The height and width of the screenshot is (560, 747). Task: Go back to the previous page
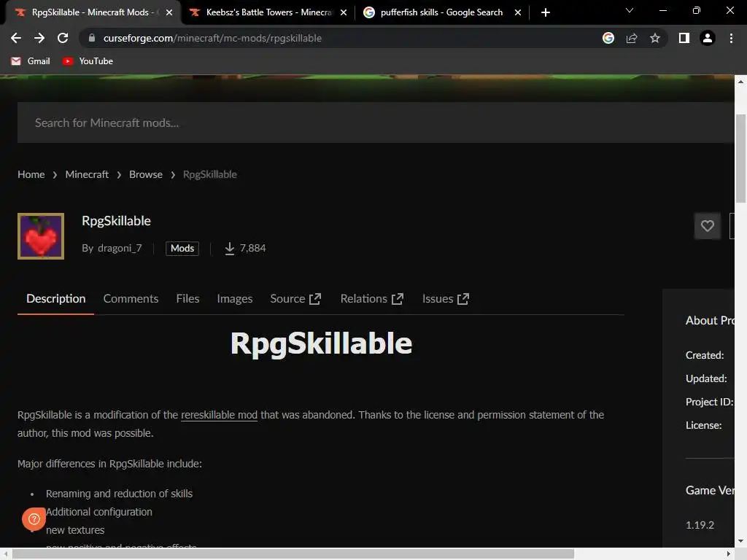point(16,38)
